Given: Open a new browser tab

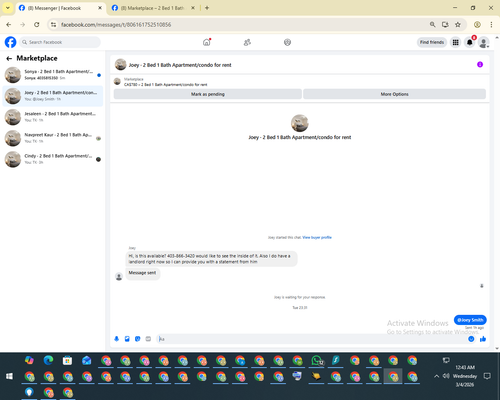Looking at the screenshot, I should click(x=207, y=8).
